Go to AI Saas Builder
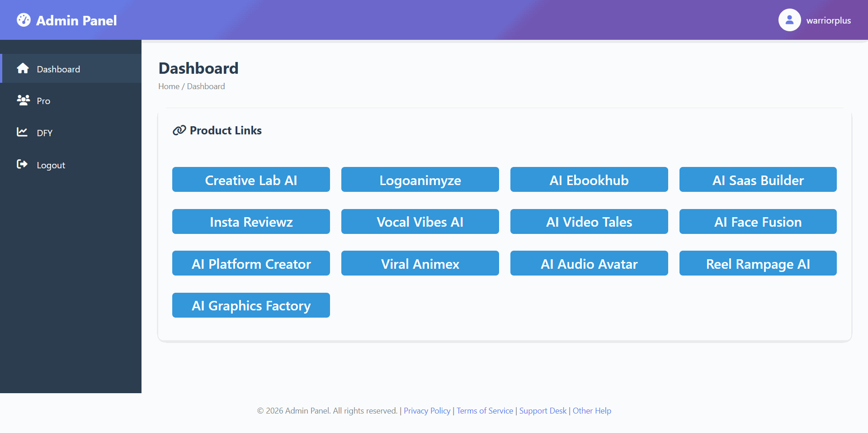 tap(758, 180)
